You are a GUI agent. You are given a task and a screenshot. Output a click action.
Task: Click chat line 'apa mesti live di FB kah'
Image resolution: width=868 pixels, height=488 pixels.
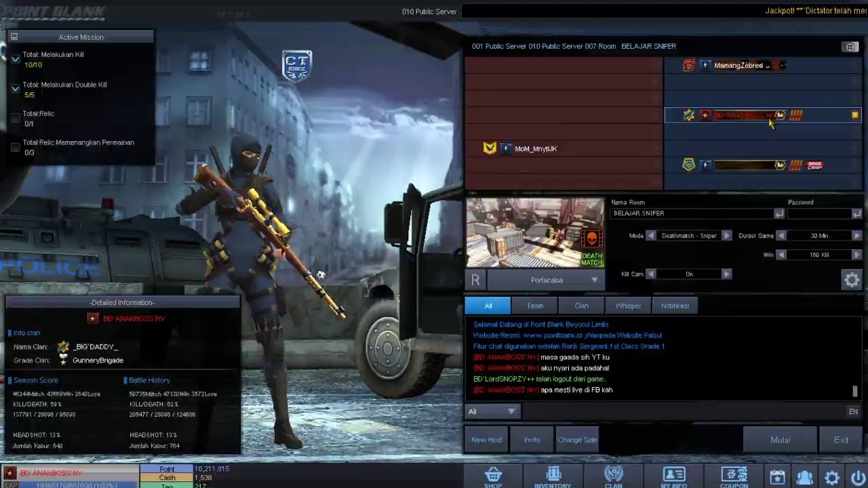(576, 390)
